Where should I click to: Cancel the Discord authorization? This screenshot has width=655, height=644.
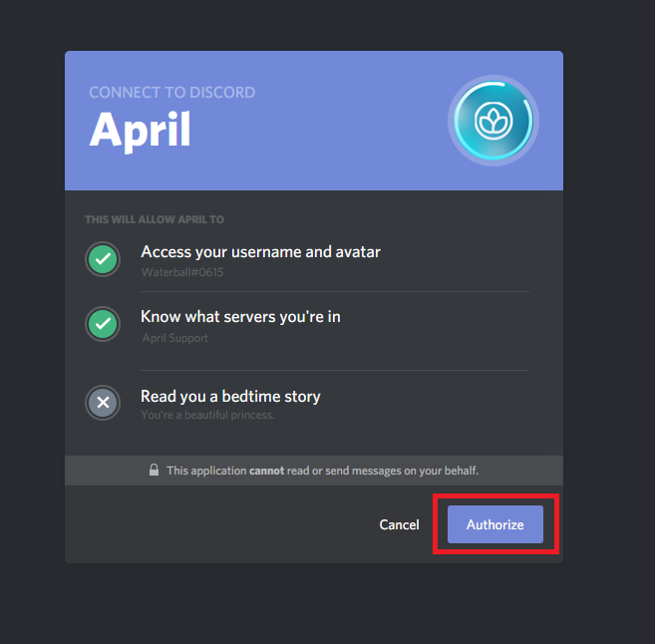(x=399, y=524)
